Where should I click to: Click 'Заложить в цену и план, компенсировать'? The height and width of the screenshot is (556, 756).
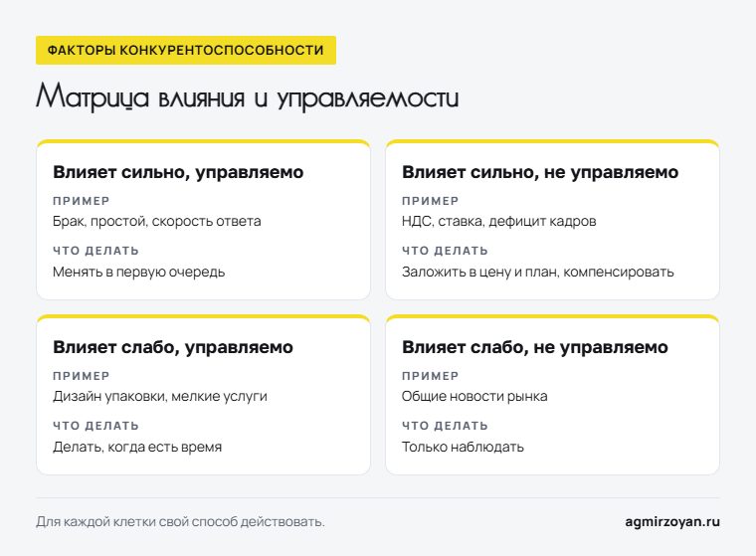538,272
